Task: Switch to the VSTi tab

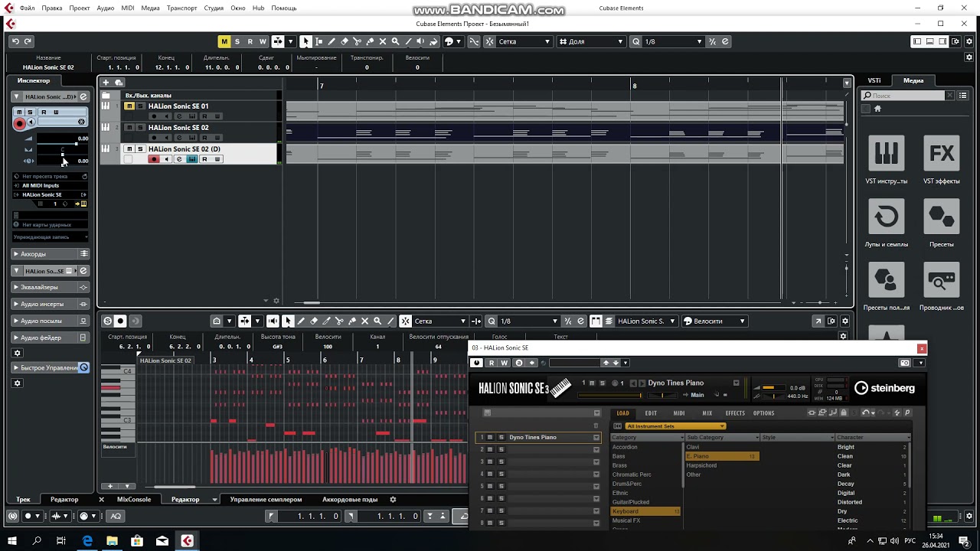Action: tap(874, 80)
